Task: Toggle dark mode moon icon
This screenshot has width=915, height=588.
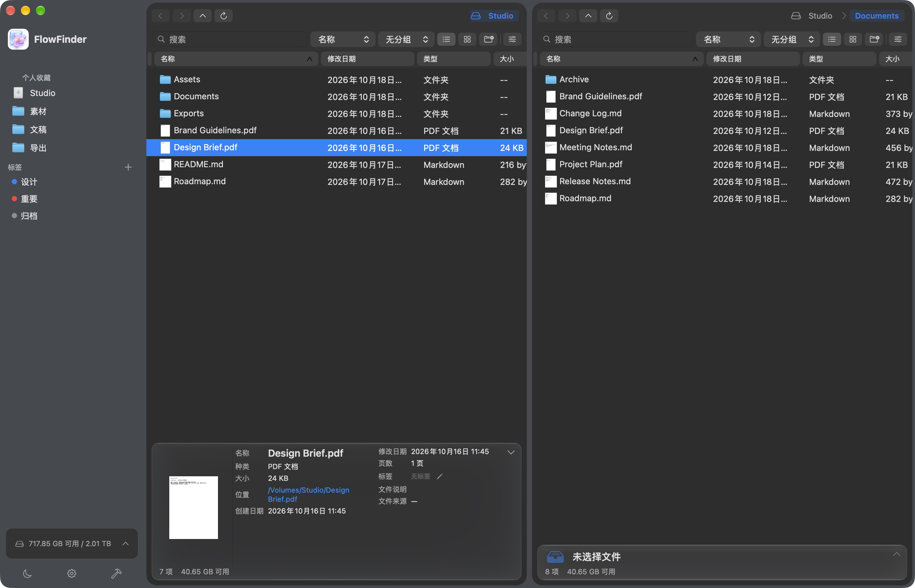Action: pos(27,573)
